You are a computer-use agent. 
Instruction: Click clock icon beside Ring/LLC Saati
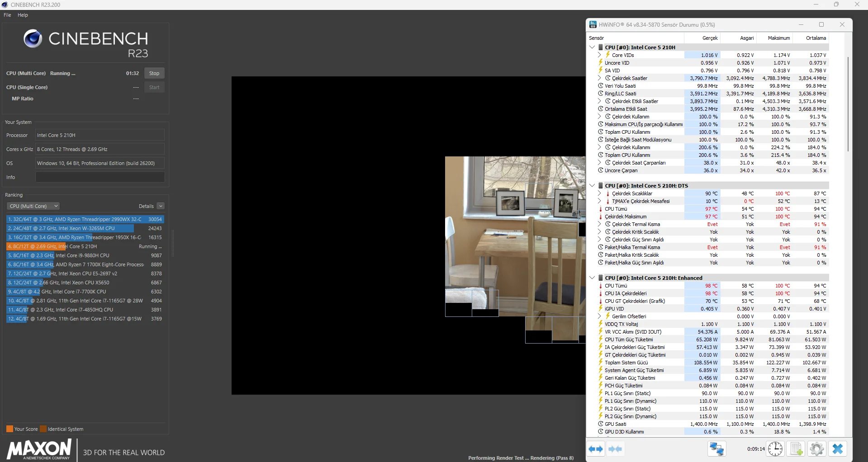601,94
